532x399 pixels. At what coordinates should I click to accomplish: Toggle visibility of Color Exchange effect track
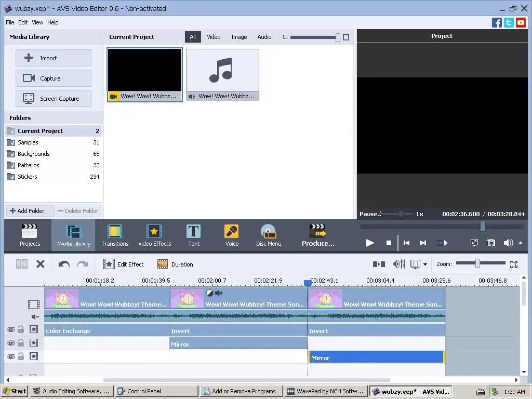click(x=11, y=329)
